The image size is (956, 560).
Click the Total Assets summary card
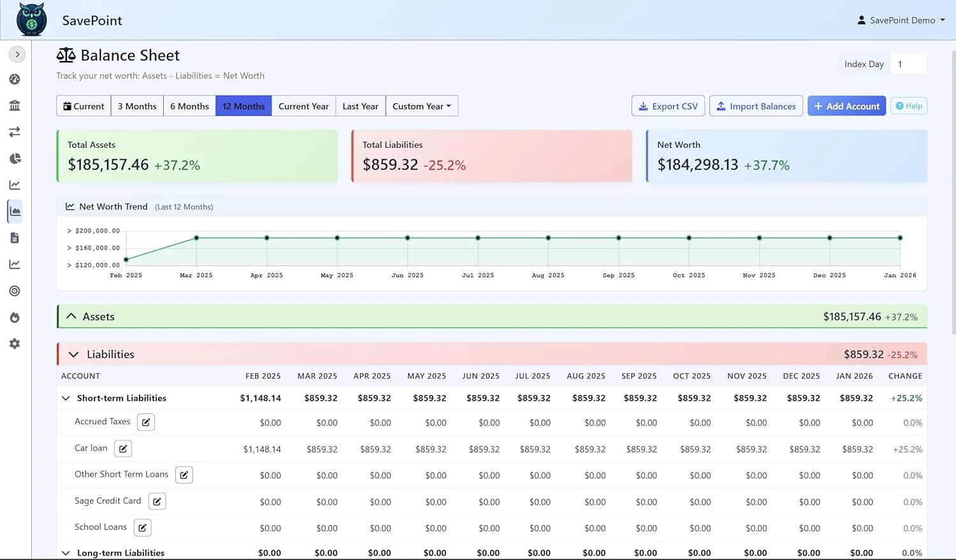click(197, 156)
